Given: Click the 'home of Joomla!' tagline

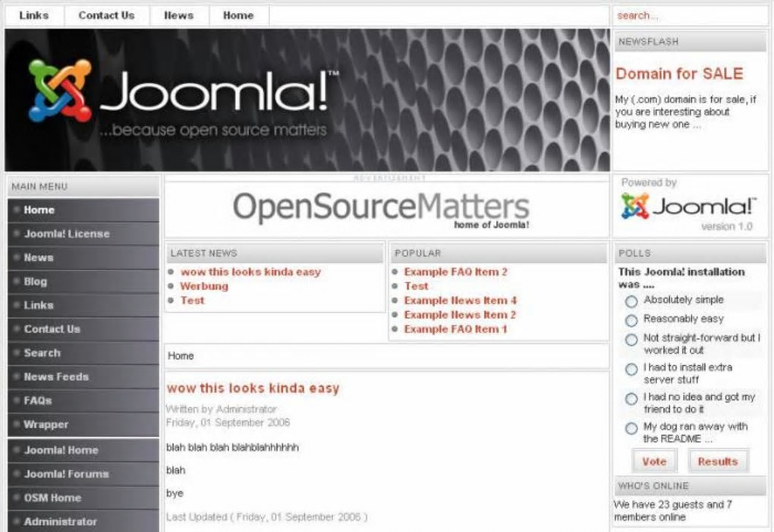Looking at the screenshot, I should 492,225.
